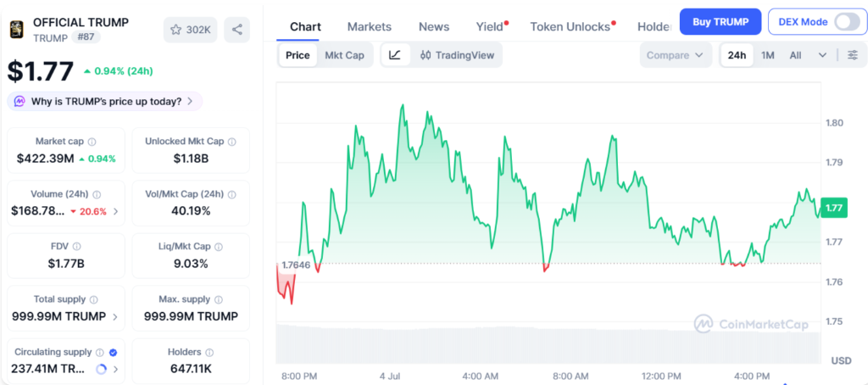Toggle the DEX Mode switch
The height and width of the screenshot is (385, 868).
coord(847,22)
